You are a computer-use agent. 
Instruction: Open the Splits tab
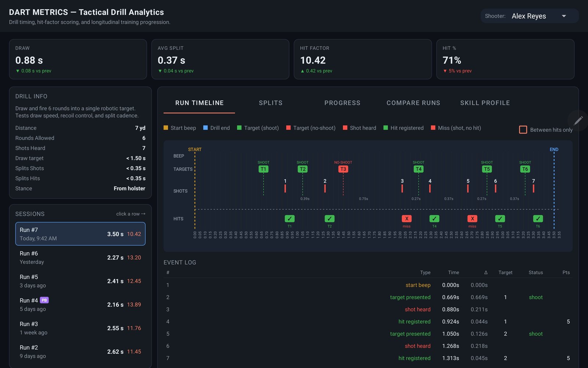pyautogui.click(x=270, y=103)
